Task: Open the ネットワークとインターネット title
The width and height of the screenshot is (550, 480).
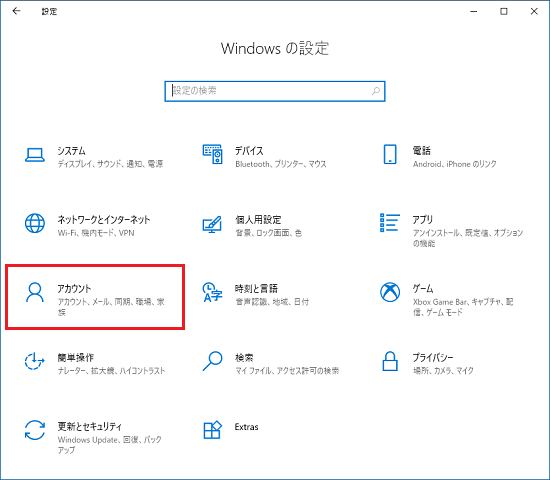Action: [104, 220]
